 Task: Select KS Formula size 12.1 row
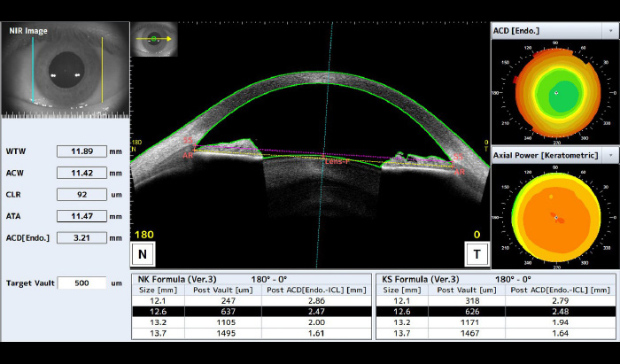tap(496, 301)
